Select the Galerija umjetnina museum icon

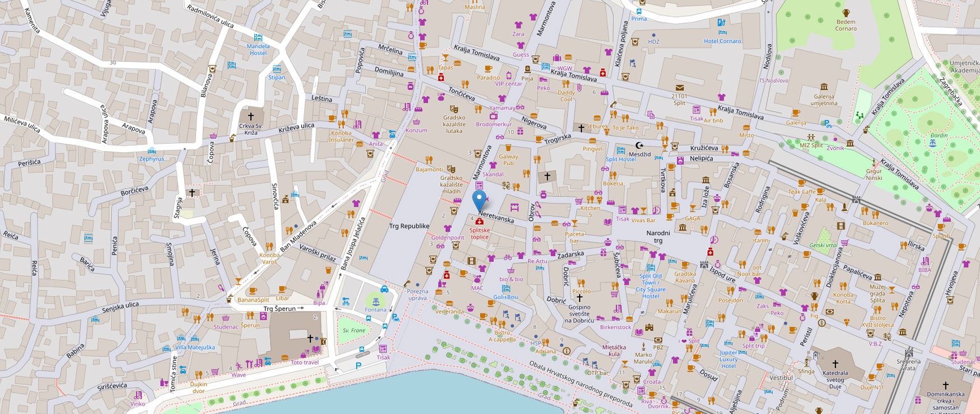[824, 87]
